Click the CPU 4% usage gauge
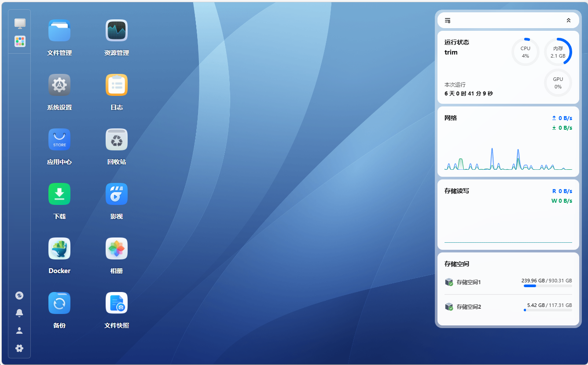588x365 pixels. 526,52
